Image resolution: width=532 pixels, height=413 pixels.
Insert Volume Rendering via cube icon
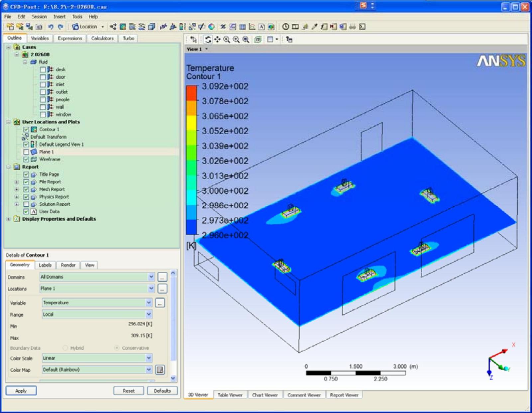click(152, 27)
